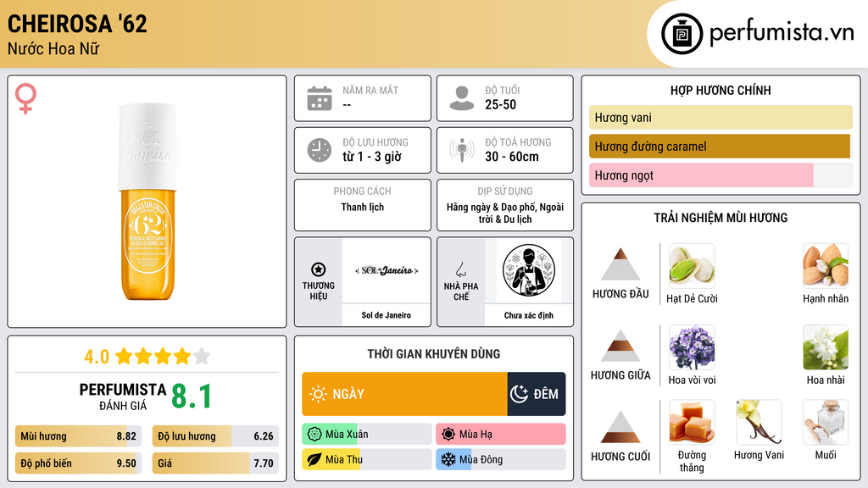Click the longevity value từ 1 - 3 giờ

point(372,157)
